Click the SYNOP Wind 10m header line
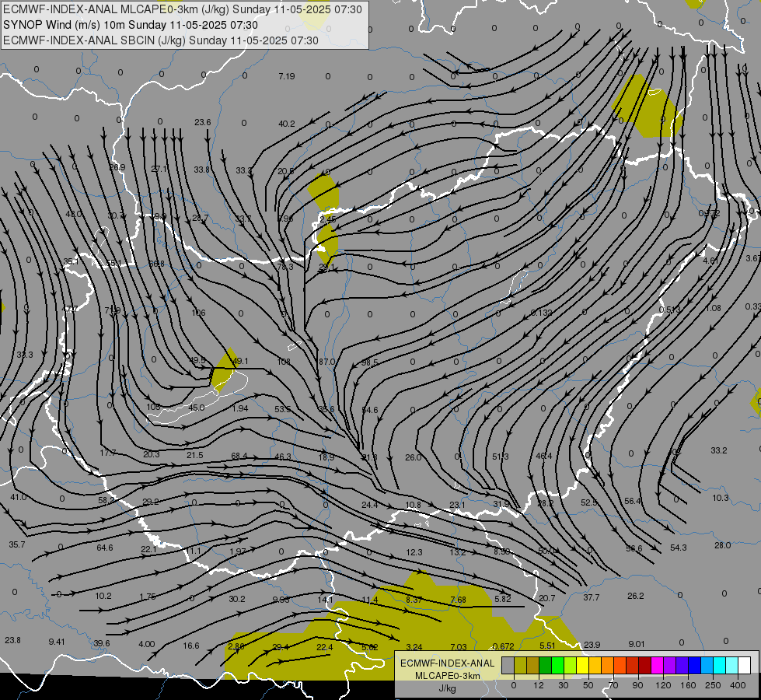This screenshot has width=761, height=700. point(131,25)
